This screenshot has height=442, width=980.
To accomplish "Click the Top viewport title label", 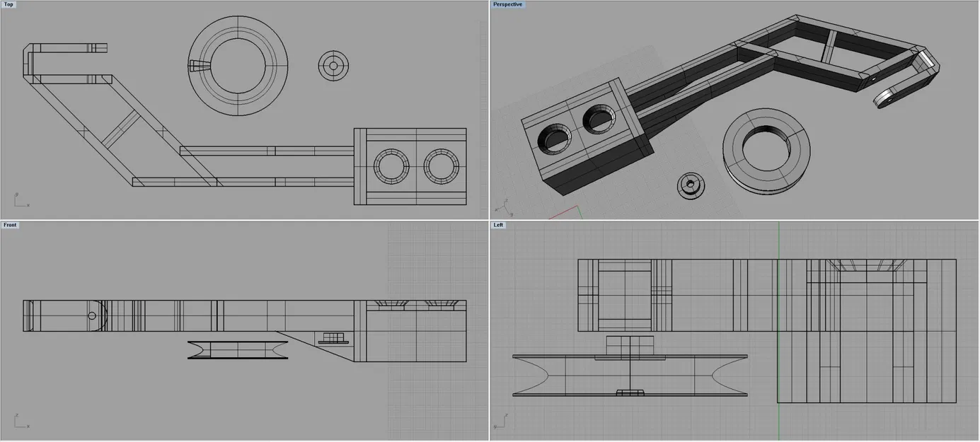I will [x=8, y=4].
